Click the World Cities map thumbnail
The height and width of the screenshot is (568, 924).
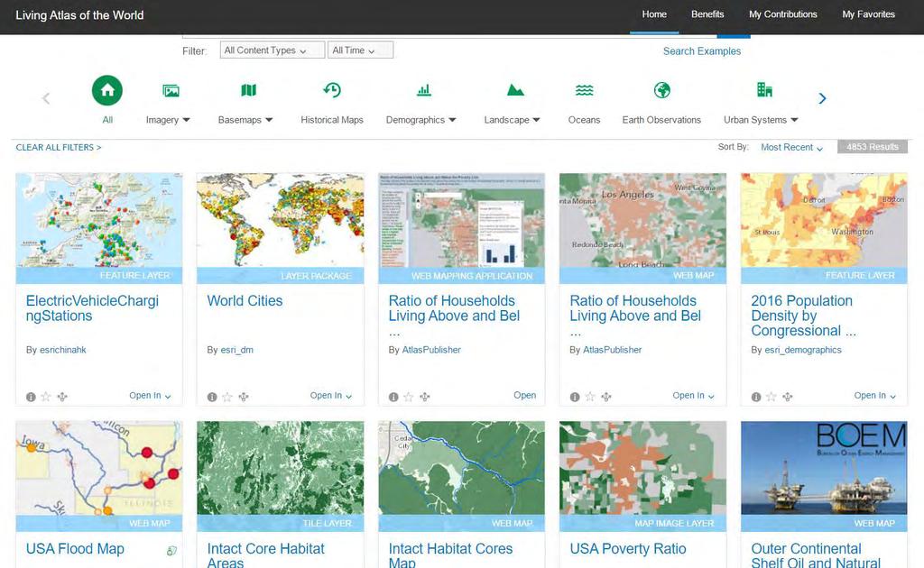click(x=280, y=220)
